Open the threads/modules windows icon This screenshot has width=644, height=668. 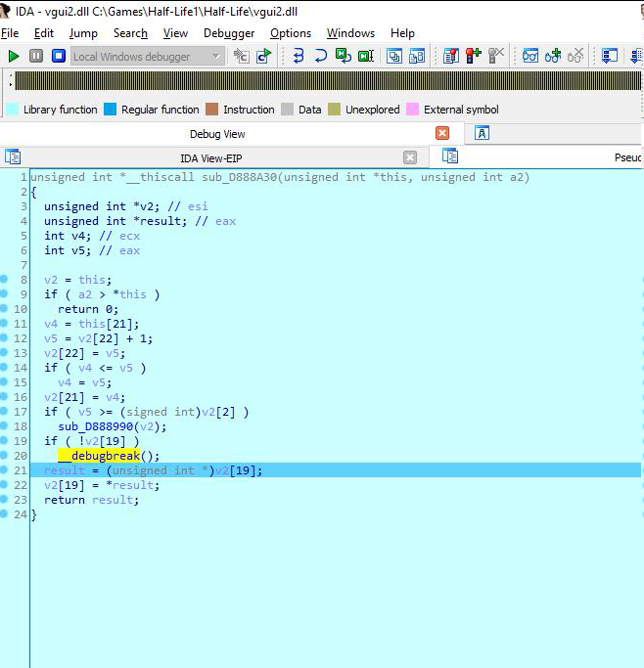394,56
